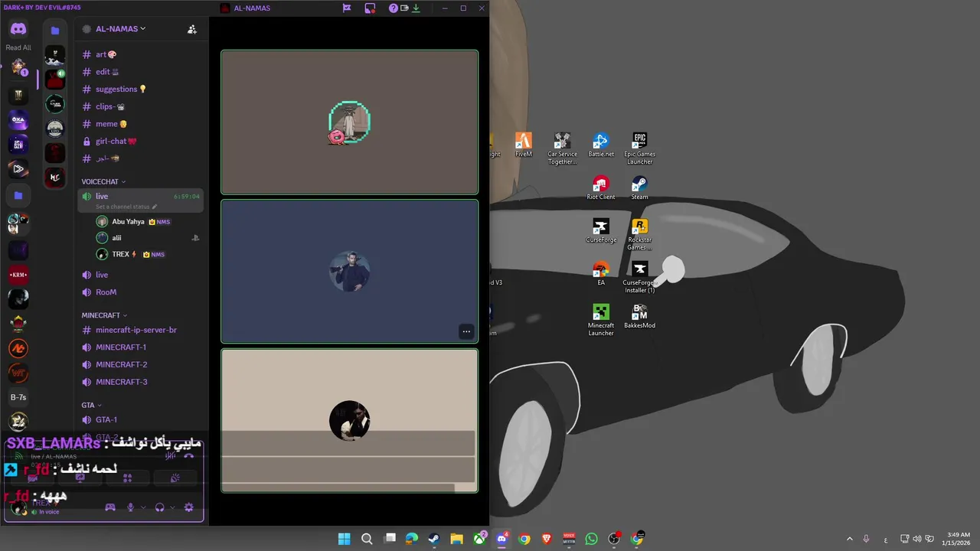
Task: Collapse the VOICECHAT category
Action: pyautogui.click(x=103, y=181)
